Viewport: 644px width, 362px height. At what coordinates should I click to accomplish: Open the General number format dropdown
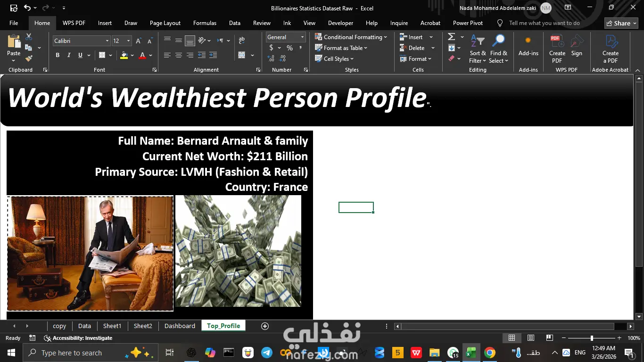[x=302, y=37]
